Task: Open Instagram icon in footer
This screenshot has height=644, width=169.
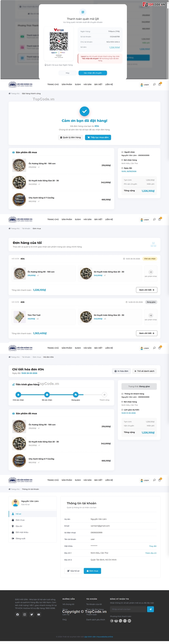Action: coord(25,614)
